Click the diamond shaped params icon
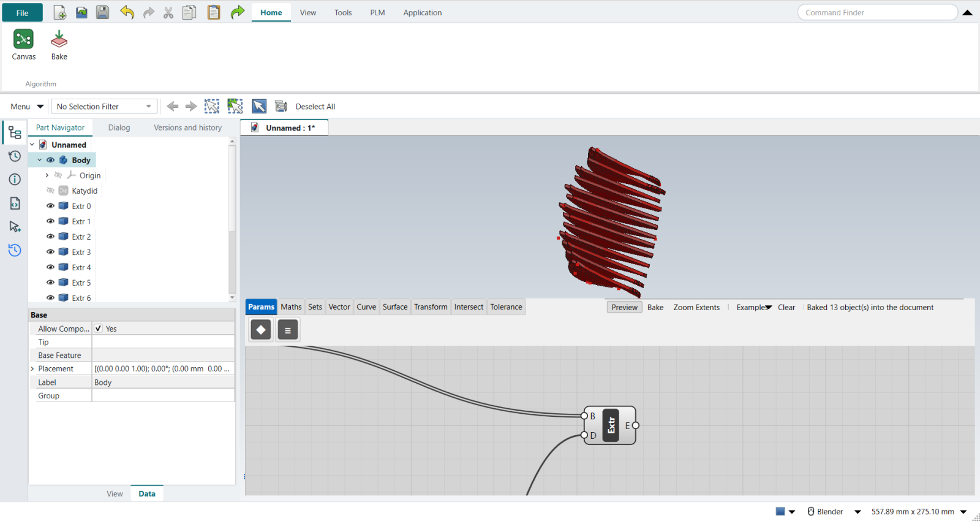Screen dimensions: 980x521 click(x=261, y=330)
